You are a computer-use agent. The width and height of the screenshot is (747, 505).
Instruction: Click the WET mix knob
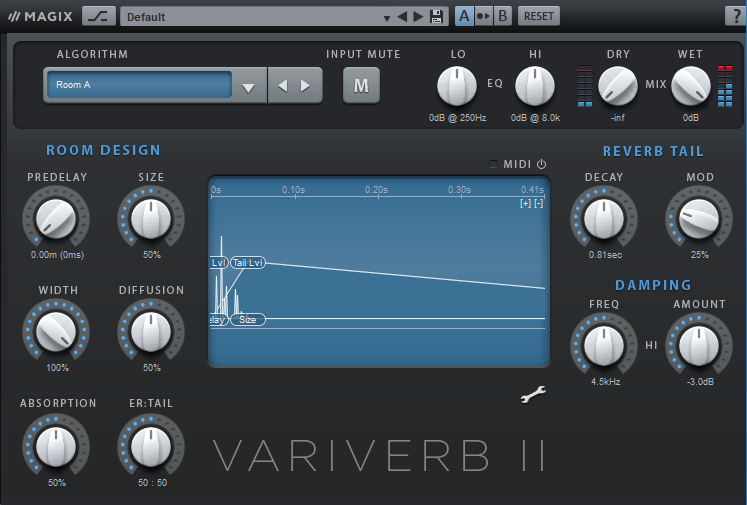click(x=691, y=86)
